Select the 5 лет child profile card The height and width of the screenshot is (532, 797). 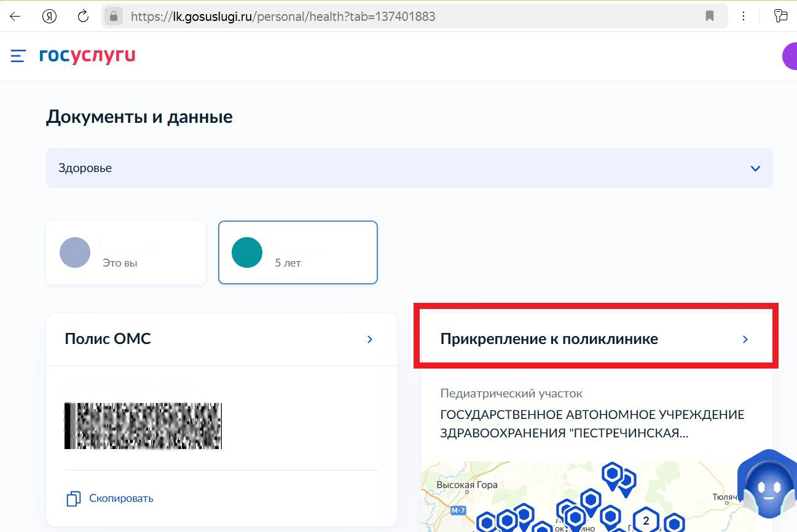[x=297, y=252]
